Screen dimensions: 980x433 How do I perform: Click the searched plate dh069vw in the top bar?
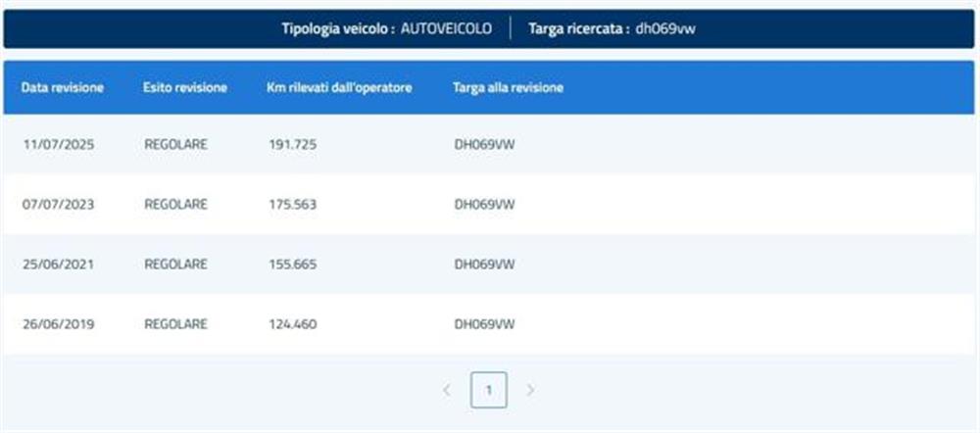click(x=665, y=28)
